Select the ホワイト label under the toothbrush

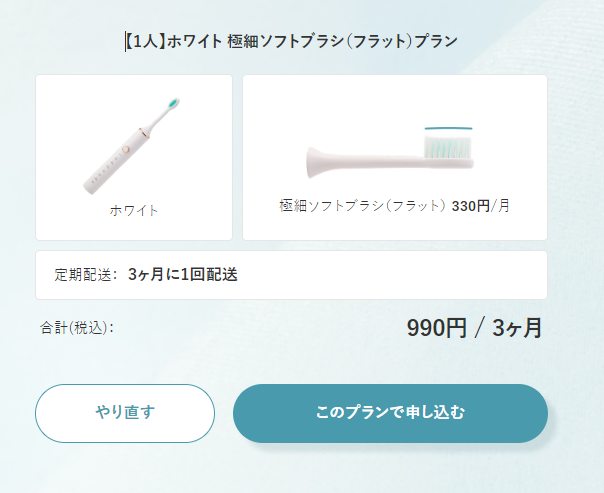pyautogui.click(x=134, y=211)
